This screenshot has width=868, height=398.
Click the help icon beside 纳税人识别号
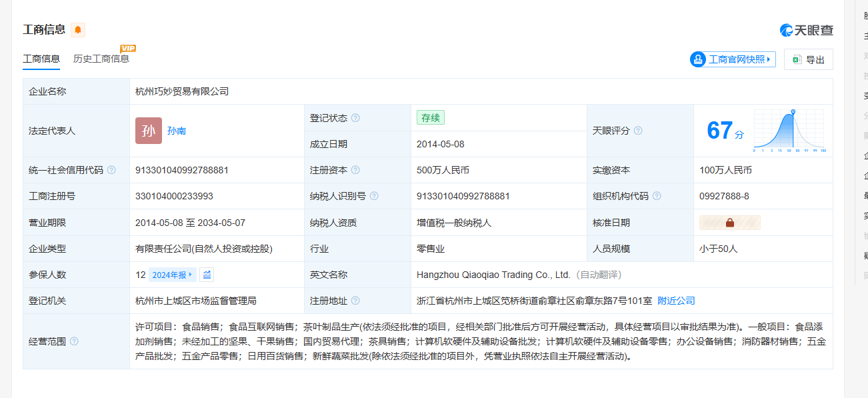tap(374, 196)
